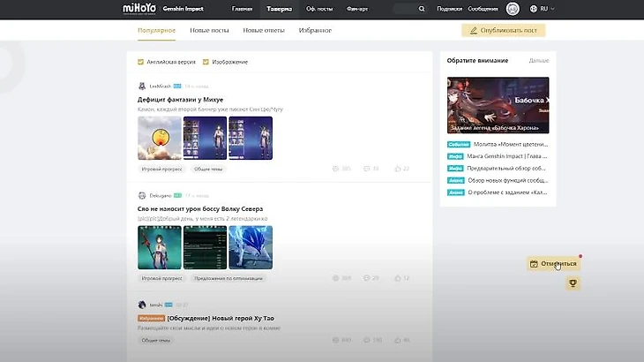The height and width of the screenshot is (362, 644).
Task: Open О проблеме с заданием item
Action: point(497,192)
